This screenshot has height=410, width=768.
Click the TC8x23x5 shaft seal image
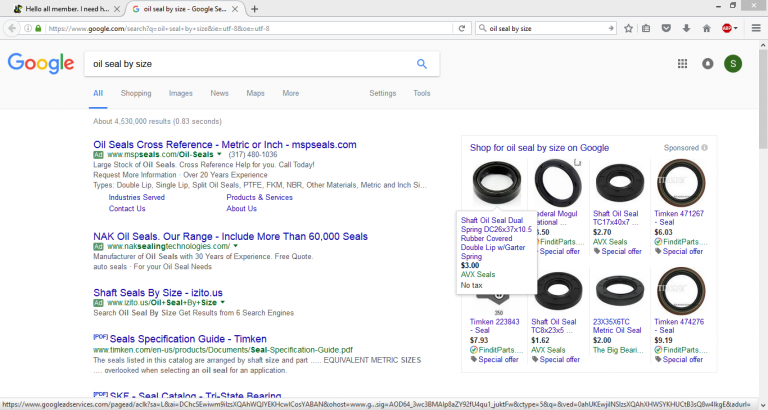point(558,290)
